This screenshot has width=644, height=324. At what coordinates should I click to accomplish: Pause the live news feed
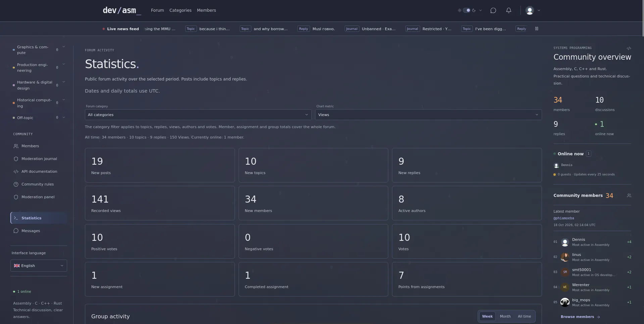[x=537, y=29]
